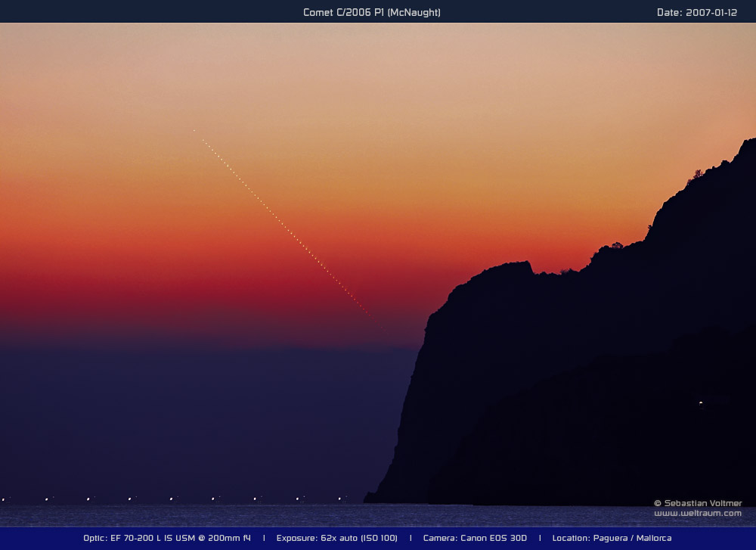Select the Location: Paguera / Mallorca text
The height and width of the screenshot is (550, 756).
(612, 538)
